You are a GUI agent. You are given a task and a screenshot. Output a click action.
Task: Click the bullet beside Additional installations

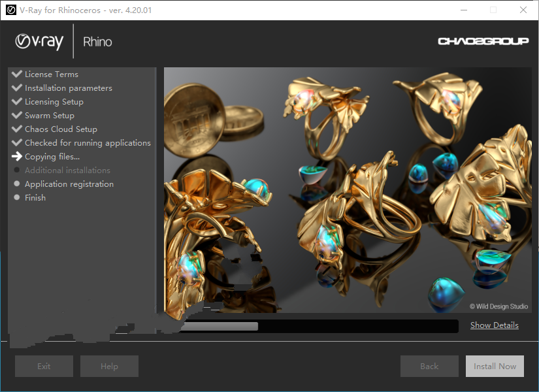click(16, 170)
